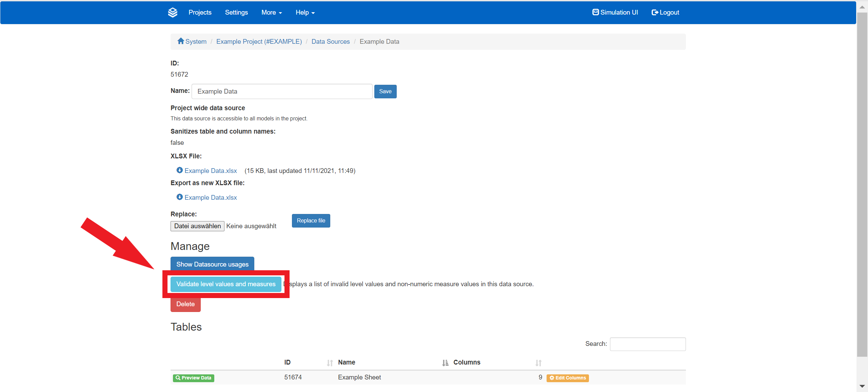Click the Simulation UI icon in the top bar
Image resolution: width=868 pixels, height=392 pixels.
[x=595, y=12]
